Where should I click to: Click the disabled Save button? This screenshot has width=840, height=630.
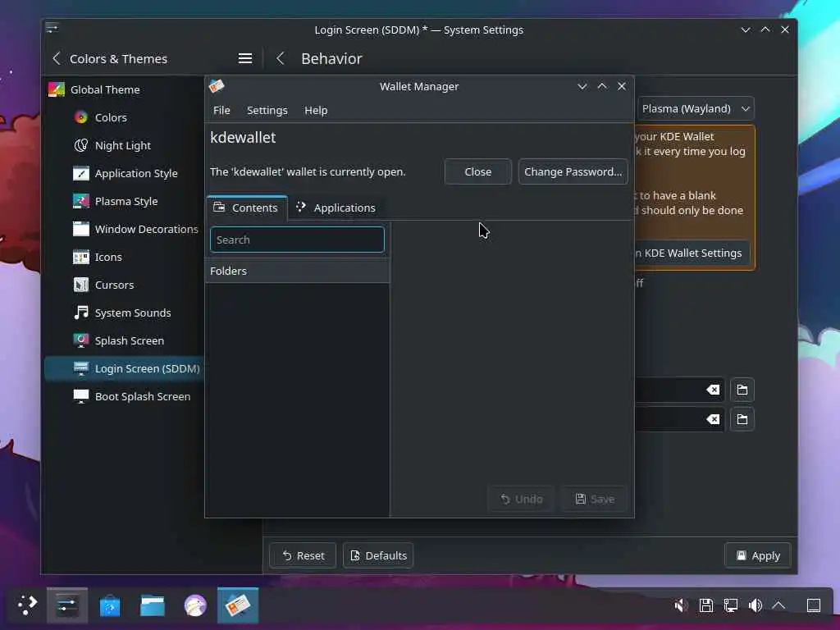pos(595,500)
